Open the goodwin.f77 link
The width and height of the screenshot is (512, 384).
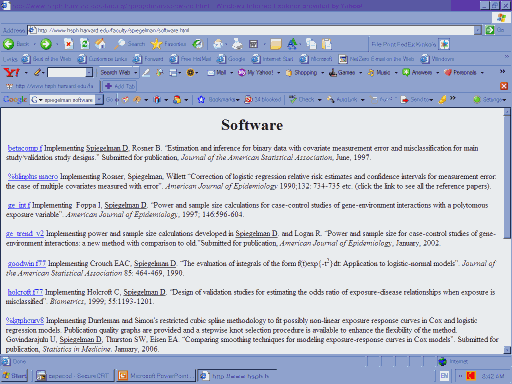coord(27,263)
